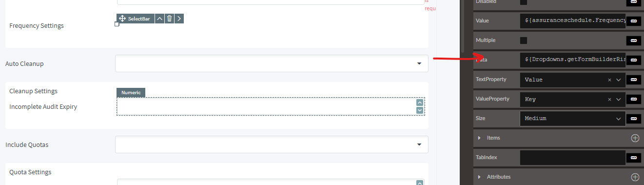
Task: Toggle the Multiple checkbox
Action: (x=524, y=41)
